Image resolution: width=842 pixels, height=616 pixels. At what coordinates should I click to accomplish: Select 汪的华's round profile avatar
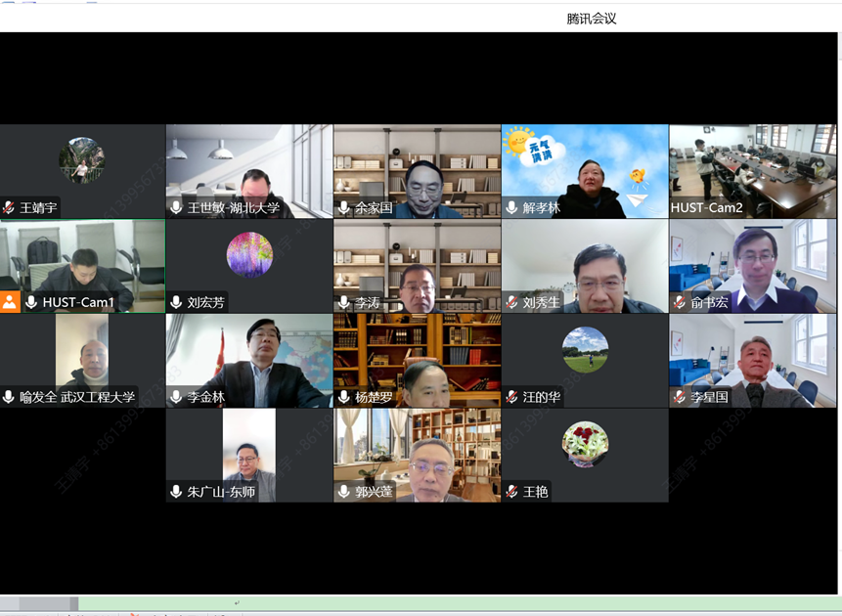tap(585, 349)
